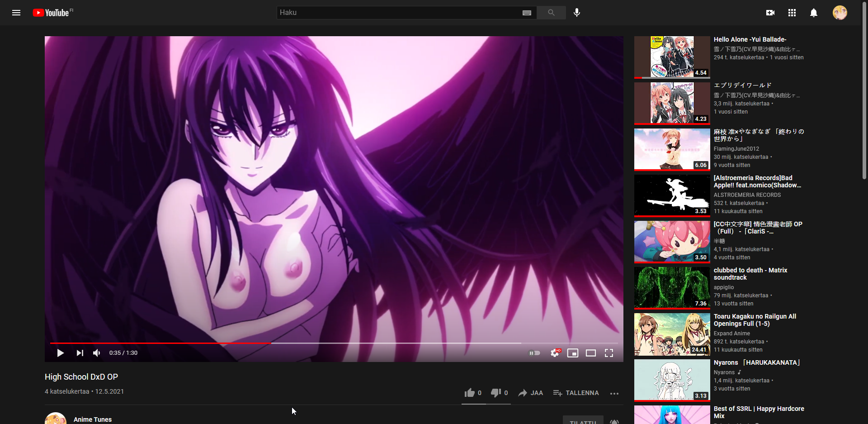
Task: Click the TALLENNA save button
Action: (576, 393)
